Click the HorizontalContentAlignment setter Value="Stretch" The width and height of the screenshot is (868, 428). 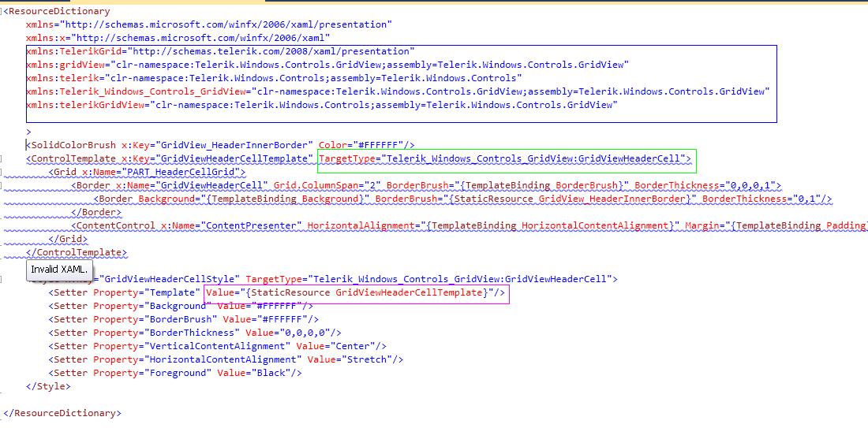coord(350,359)
